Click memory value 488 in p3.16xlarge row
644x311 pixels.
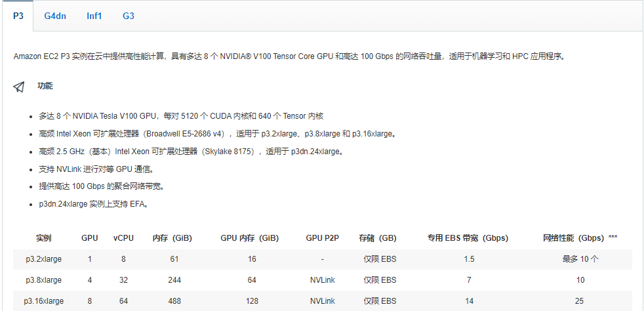coord(174,301)
